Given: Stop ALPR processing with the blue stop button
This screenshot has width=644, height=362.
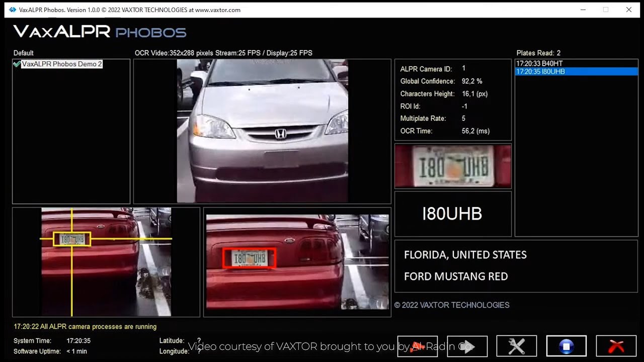Looking at the screenshot, I should point(567,346).
